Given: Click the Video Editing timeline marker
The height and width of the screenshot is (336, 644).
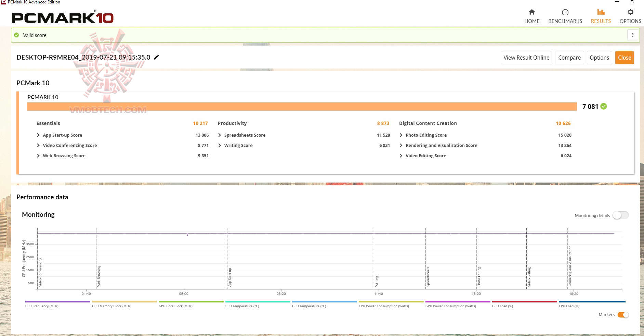Looking at the screenshot, I should click(x=529, y=277).
